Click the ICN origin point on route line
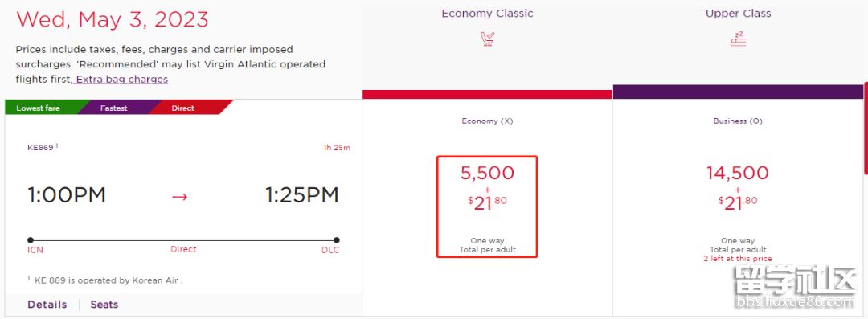 point(31,240)
